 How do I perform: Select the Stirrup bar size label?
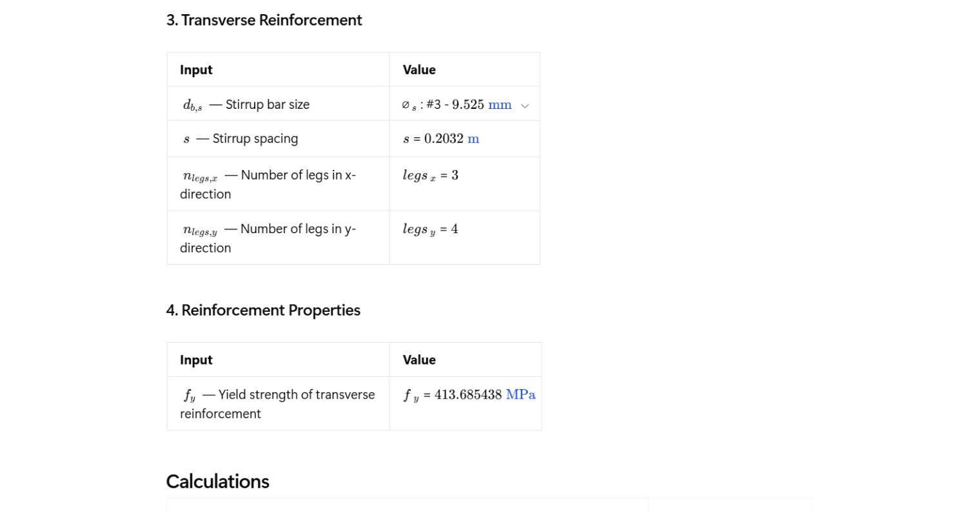pyautogui.click(x=267, y=104)
